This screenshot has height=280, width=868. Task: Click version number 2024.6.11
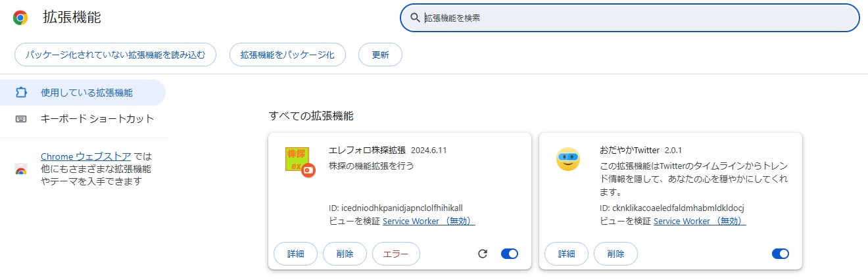pyautogui.click(x=429, y=150)
